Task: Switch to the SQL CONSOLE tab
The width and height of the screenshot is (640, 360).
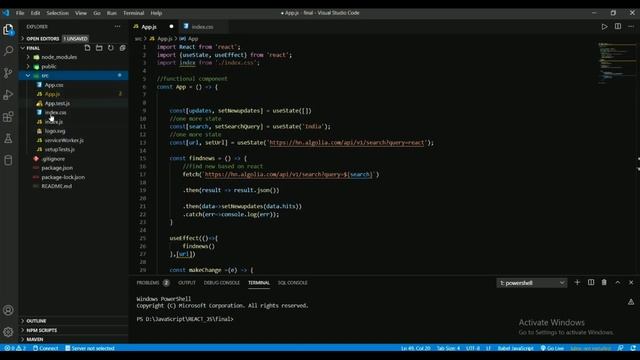Action: pyautogui.click(x=293, y=283)
